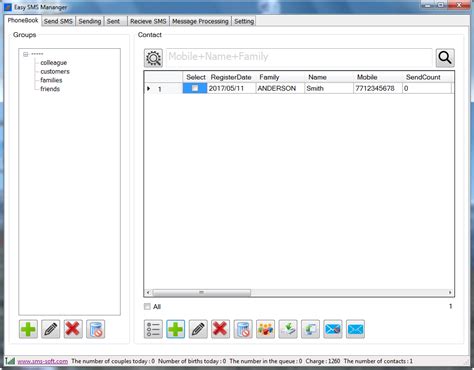Viewport: 474px width, 370px height.
Task: Click the Charge : 1260 status text
Action: 323,361
